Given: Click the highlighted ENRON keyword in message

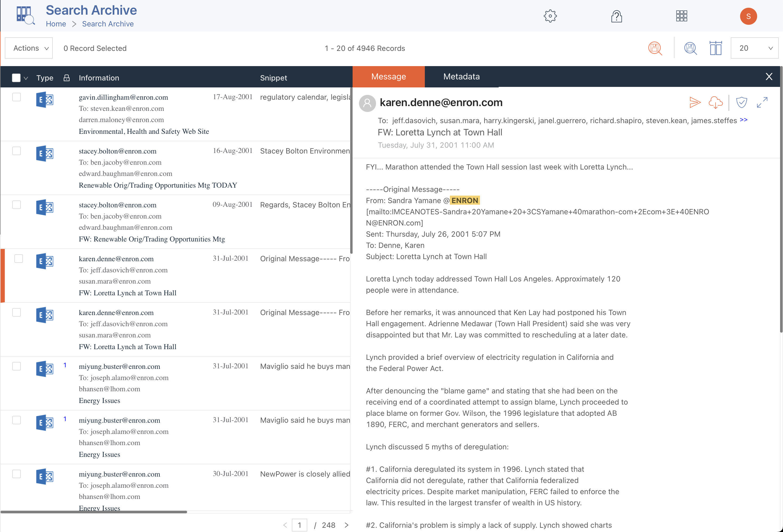Looking at the screenshot, I should click(465, 200).
